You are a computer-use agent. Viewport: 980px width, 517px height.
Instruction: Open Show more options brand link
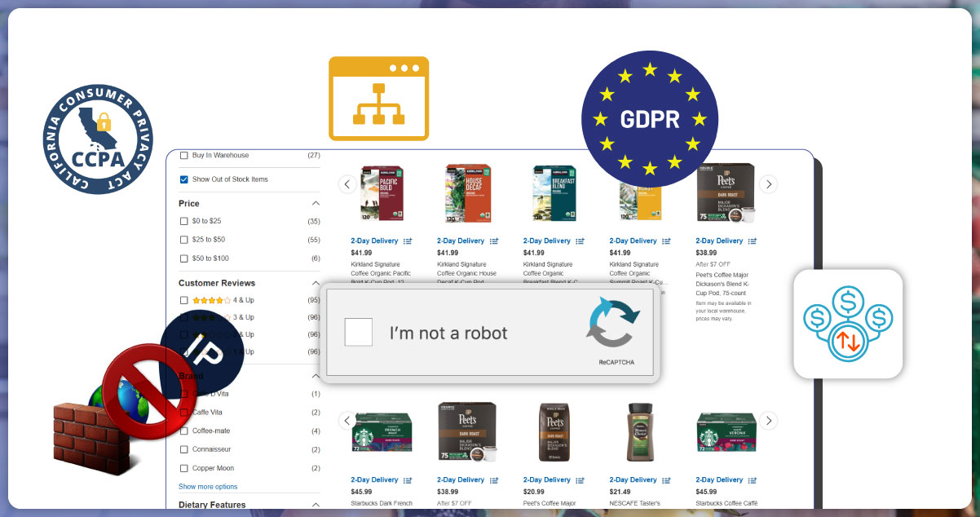208,487
